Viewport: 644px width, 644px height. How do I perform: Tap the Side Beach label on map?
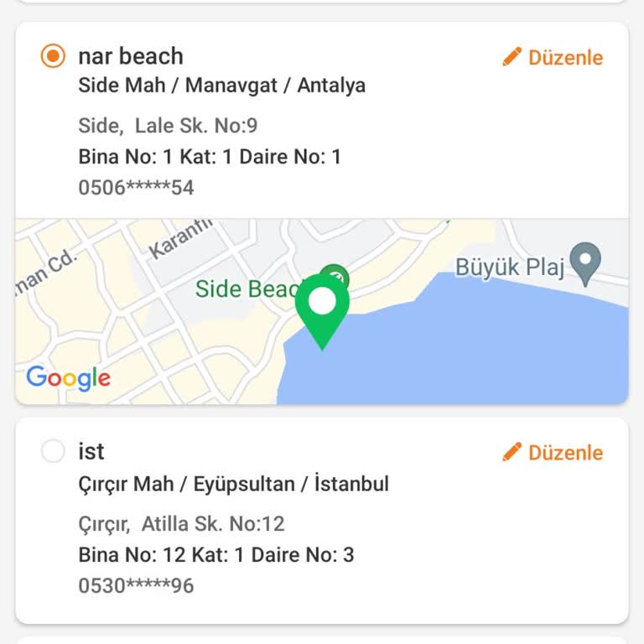tap(244, 289)
